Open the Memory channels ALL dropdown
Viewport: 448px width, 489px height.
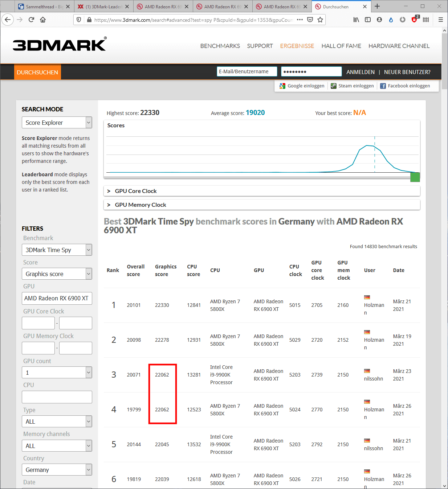click(57, 446)
